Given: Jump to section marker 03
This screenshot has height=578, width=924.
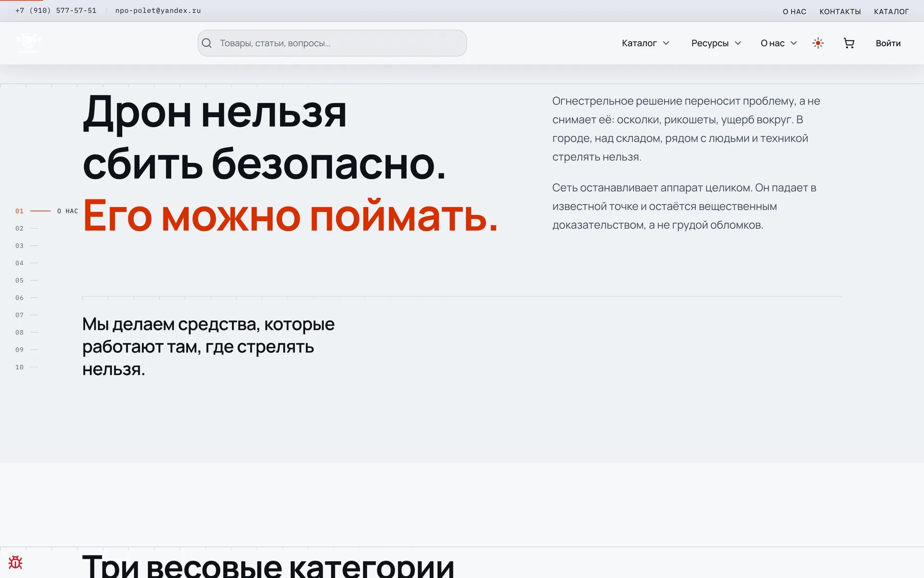Looking at the screenshot, I should click(x=26, y=246).
